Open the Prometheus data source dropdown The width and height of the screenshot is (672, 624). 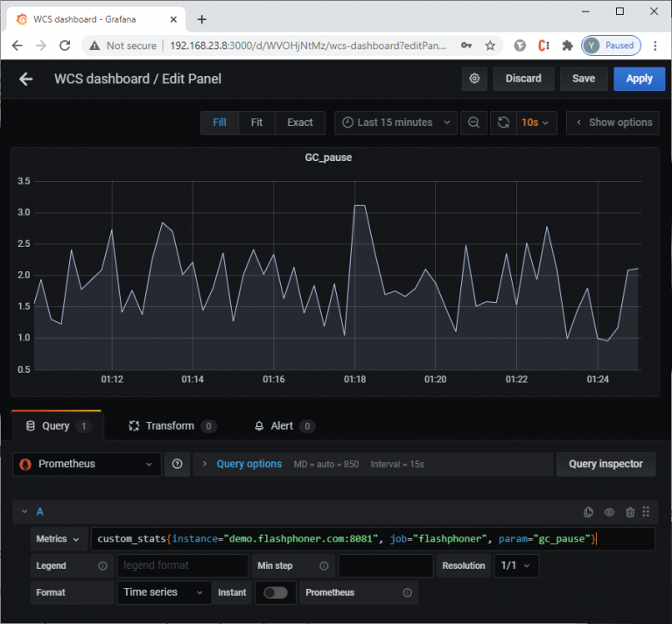pos(87,464)
